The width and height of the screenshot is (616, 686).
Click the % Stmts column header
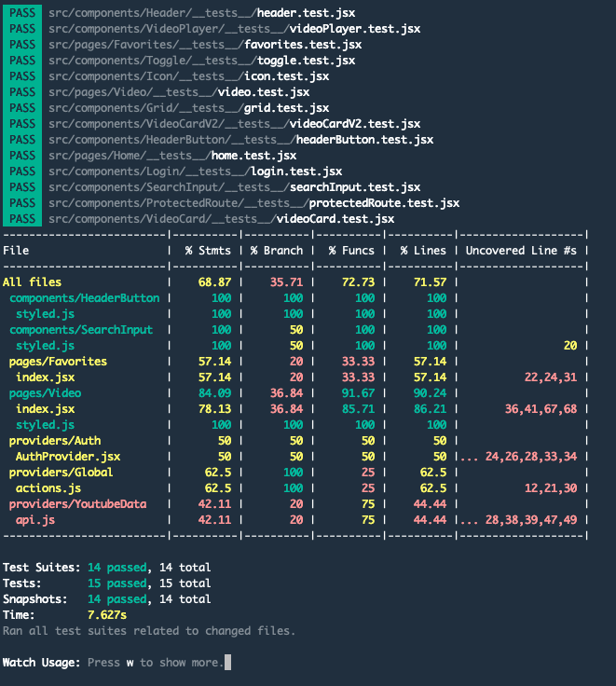click(x=208, y=251)
